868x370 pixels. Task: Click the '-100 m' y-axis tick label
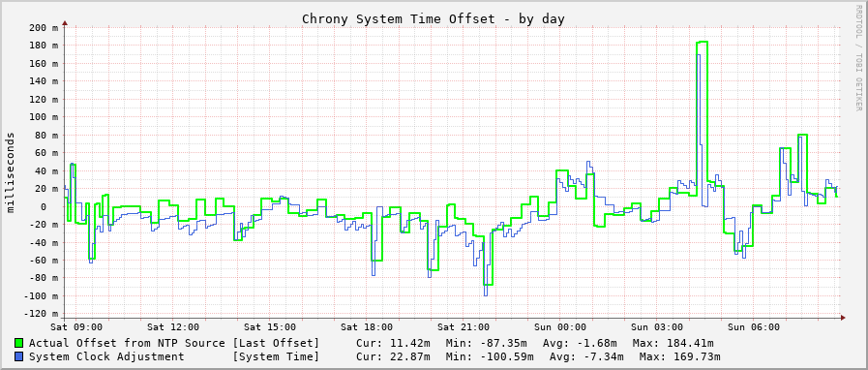(x=41, y=296)
